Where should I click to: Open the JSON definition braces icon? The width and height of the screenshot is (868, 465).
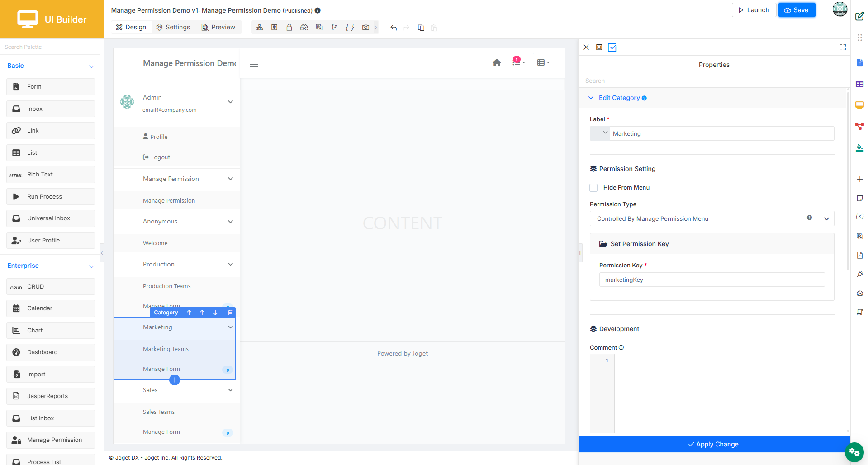350,28
